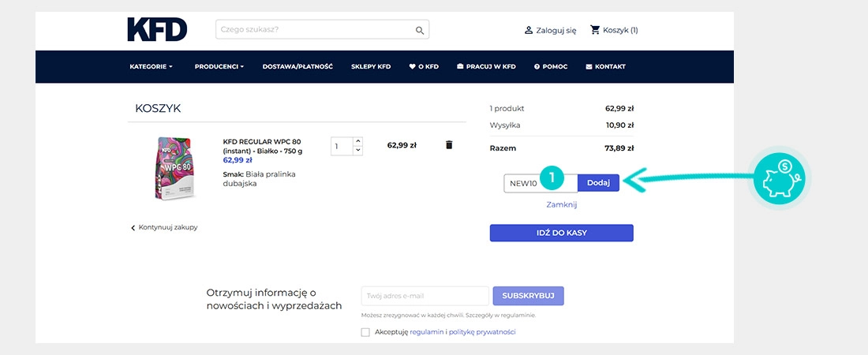Open Pomoc menu item
The height and width of the screenshot is (355, 868).
pos(551,66)
